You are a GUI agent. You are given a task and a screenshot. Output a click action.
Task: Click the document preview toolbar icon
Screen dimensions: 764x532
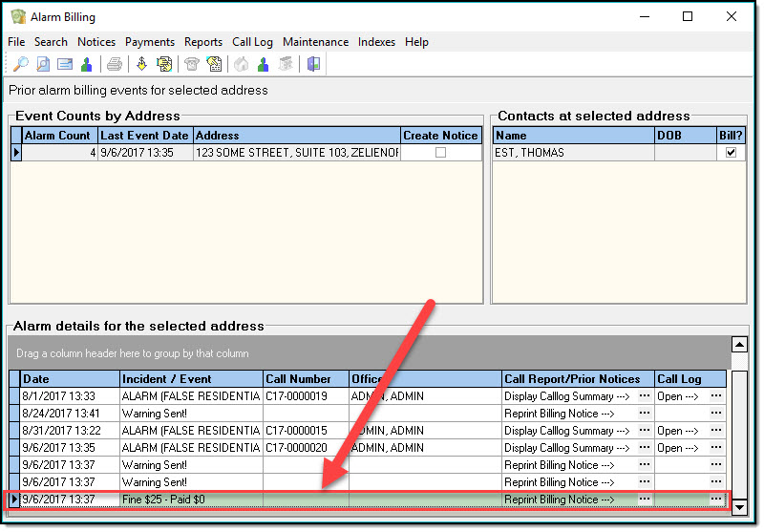[x=43, y=64]
